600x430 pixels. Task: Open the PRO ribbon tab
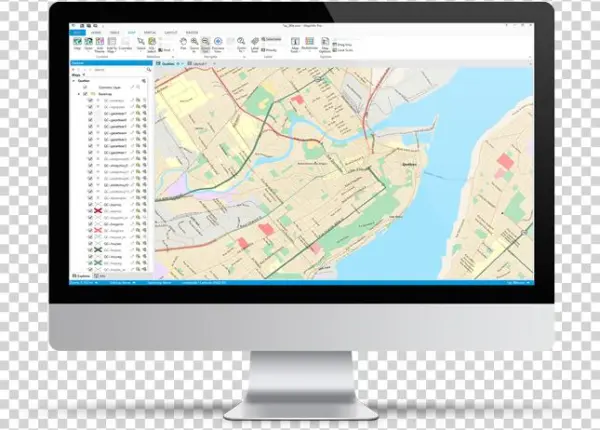point(77,33)
